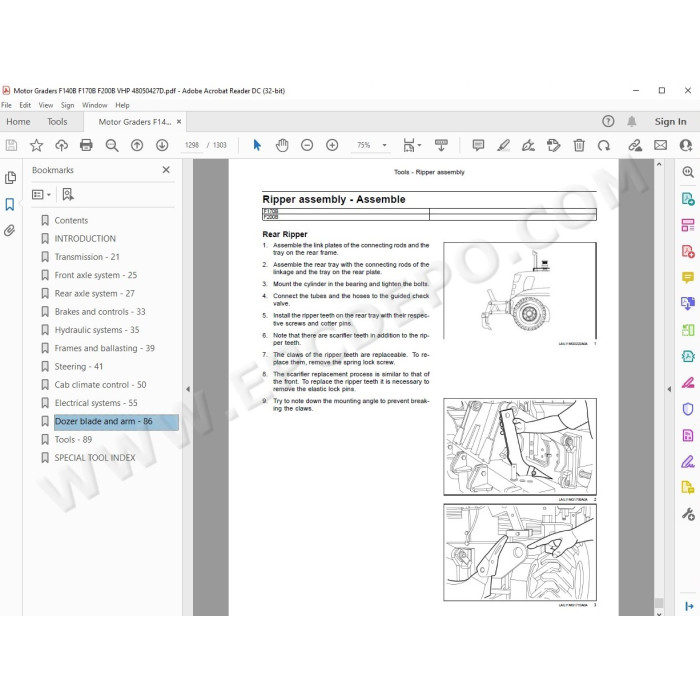
Task: Open the account profile icon in the toolbar
Action: [686, 145]
